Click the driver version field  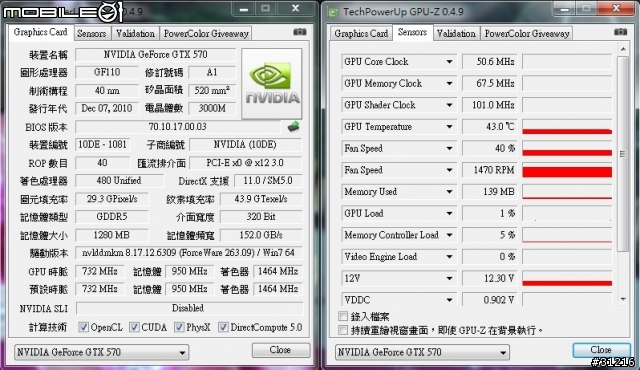click(189, 253)
